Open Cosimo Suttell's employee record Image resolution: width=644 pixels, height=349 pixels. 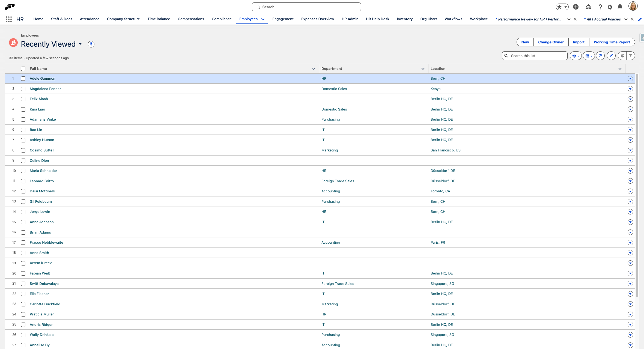pos(42,150)
